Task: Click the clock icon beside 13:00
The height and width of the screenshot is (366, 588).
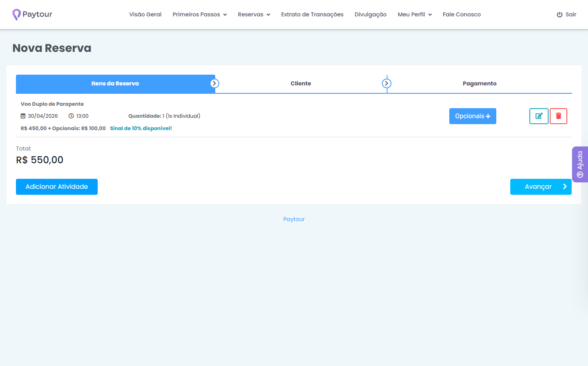Action: click(71, 116)
